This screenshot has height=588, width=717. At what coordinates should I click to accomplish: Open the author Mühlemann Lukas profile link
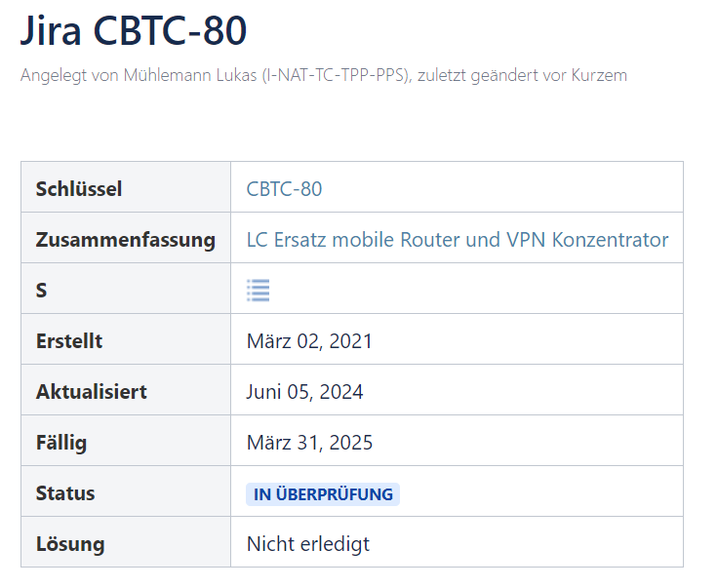click(x=265, y=75)
